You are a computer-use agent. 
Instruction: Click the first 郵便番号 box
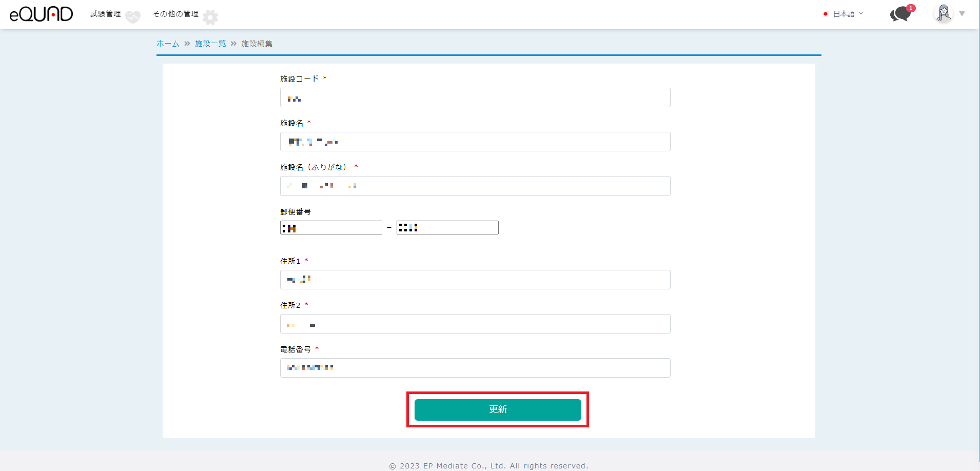[331, 227]
